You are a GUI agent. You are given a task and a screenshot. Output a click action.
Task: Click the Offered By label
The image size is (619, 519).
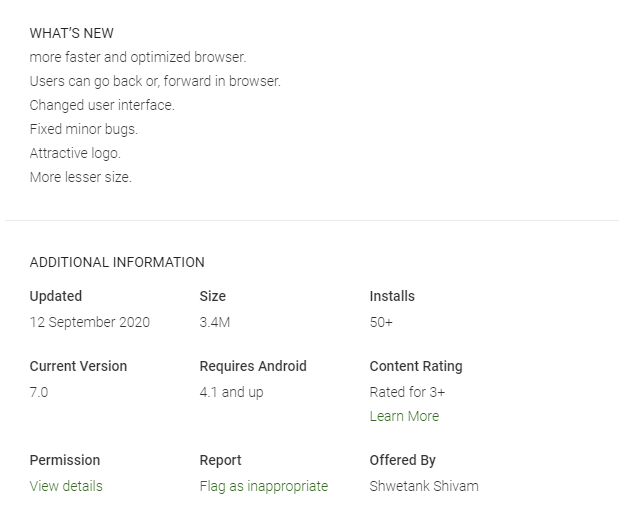coord(402,460)
